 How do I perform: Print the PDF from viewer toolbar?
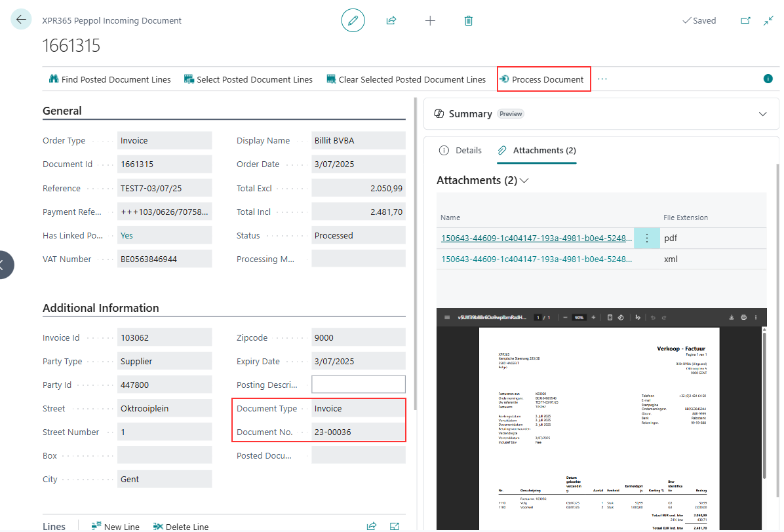click(743, 317)
